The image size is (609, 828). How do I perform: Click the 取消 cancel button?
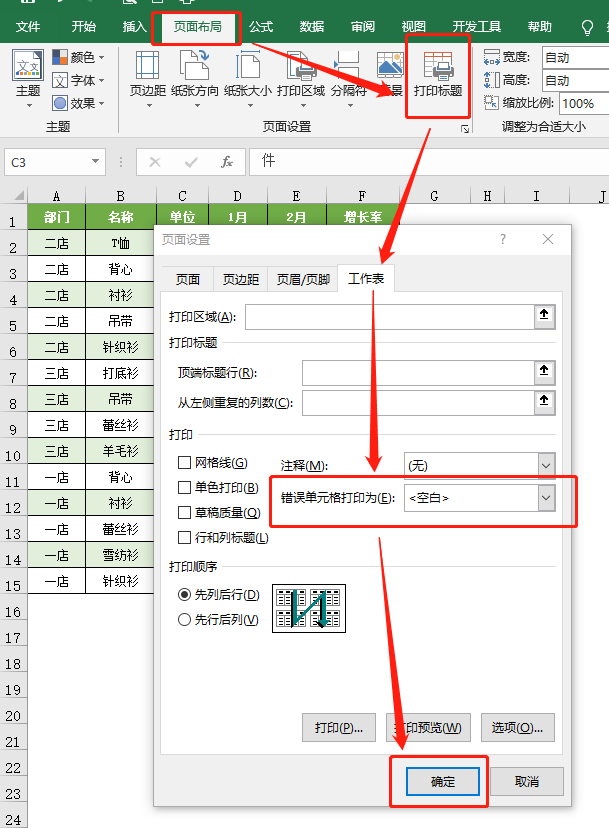tap(527, 781)
